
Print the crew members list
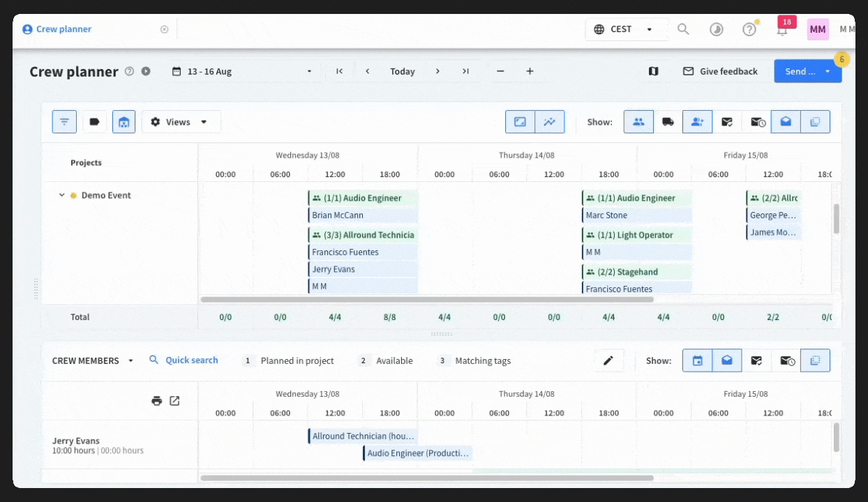(x=156, y=401)
